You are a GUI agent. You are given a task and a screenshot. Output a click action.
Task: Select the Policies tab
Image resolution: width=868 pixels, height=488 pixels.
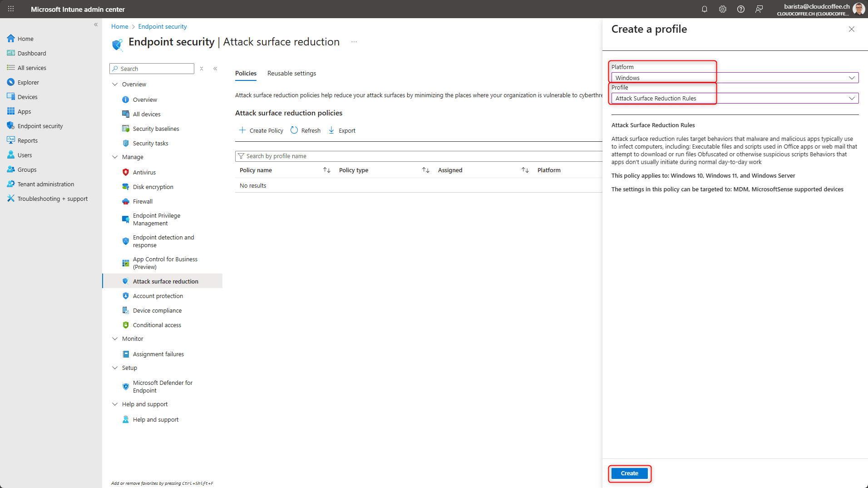click(x=246, y=73)
